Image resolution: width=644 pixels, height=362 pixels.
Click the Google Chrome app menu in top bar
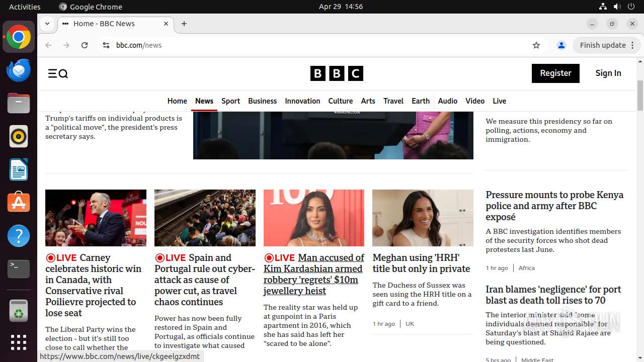91,7
